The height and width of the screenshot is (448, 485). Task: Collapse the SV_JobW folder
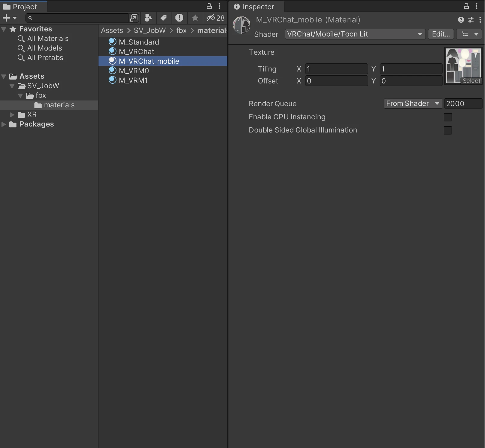pyautogui.click(x=12, y=86)
